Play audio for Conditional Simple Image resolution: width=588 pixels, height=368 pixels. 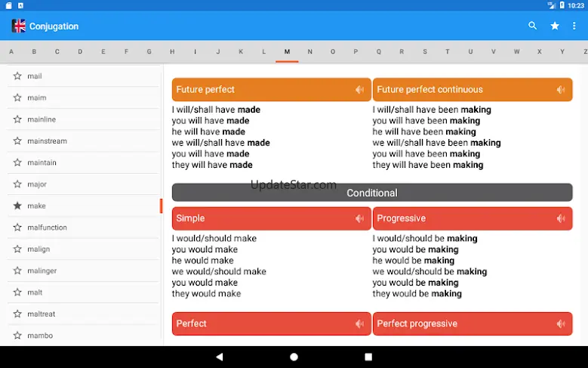point(359,218)
